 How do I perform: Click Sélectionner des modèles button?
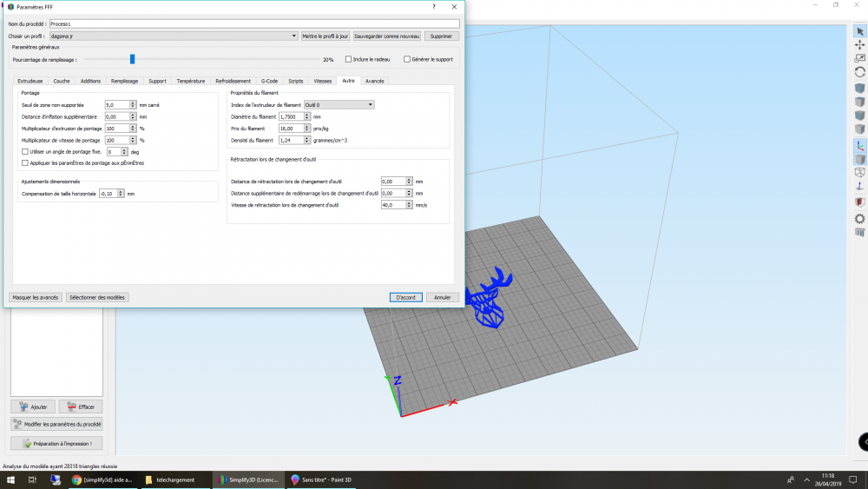pos(97,297)
